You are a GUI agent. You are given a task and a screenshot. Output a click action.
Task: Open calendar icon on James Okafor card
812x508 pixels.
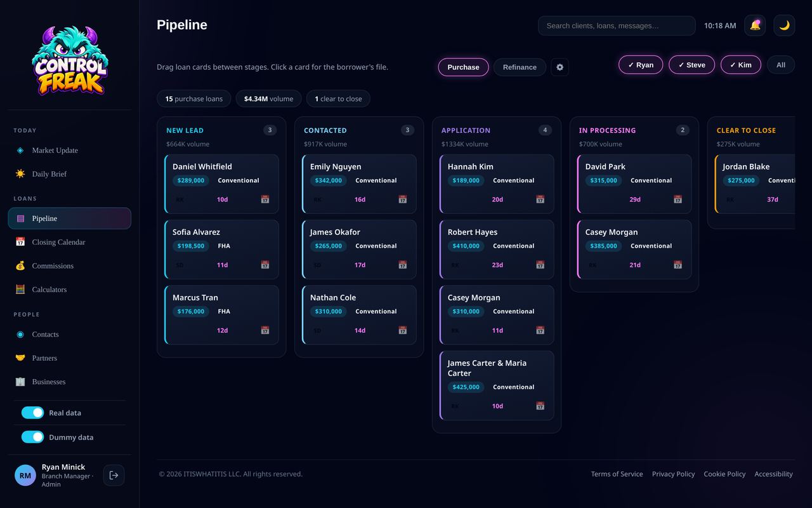402,265
